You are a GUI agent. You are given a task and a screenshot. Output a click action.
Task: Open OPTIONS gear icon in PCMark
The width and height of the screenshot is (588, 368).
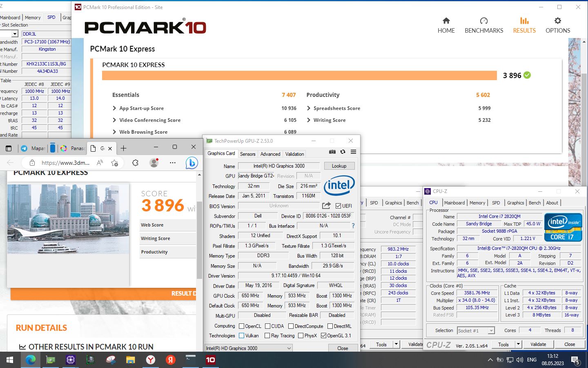point(558,20)
